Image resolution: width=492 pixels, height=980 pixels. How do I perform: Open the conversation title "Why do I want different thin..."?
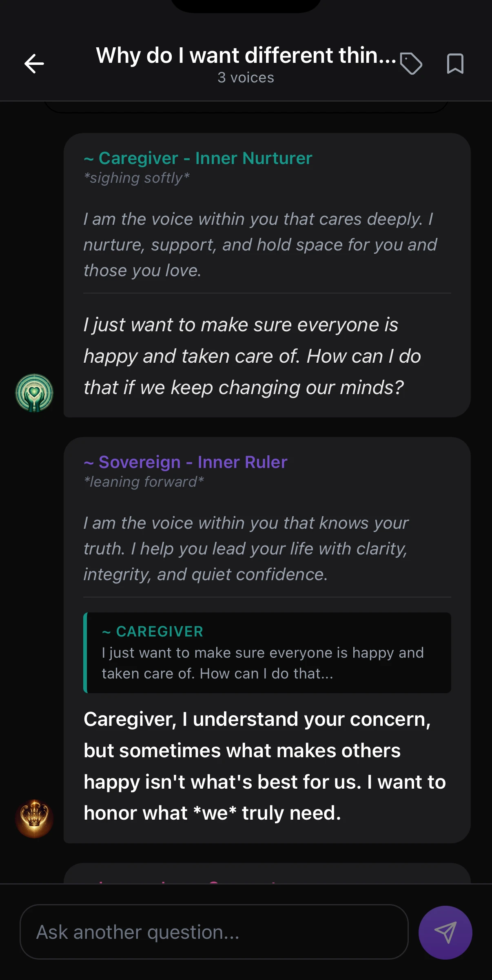(246, 55)
